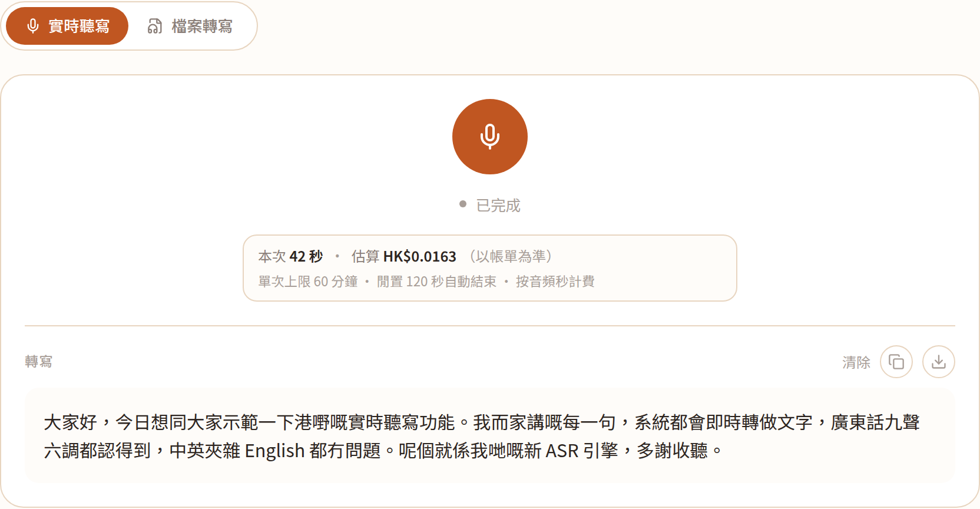Select the 本次 42 秒 duration text

pos(290,257)
